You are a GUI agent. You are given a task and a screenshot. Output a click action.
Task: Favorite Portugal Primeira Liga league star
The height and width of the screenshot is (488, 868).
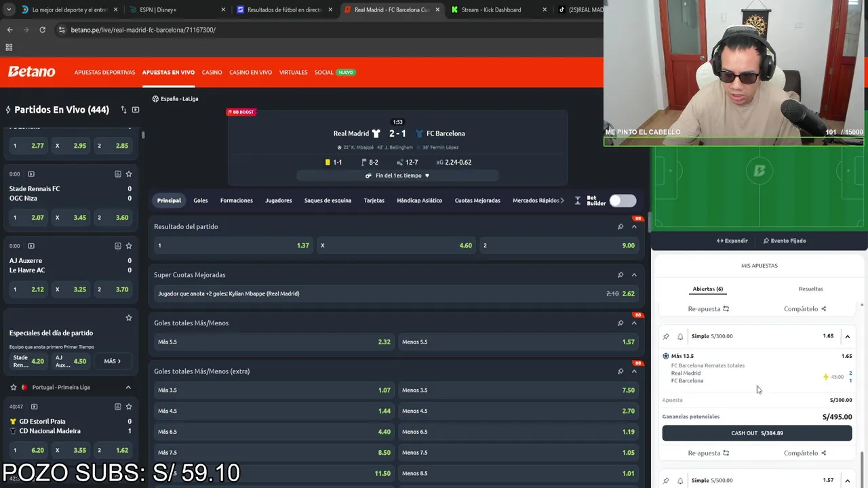pos(13,387)
